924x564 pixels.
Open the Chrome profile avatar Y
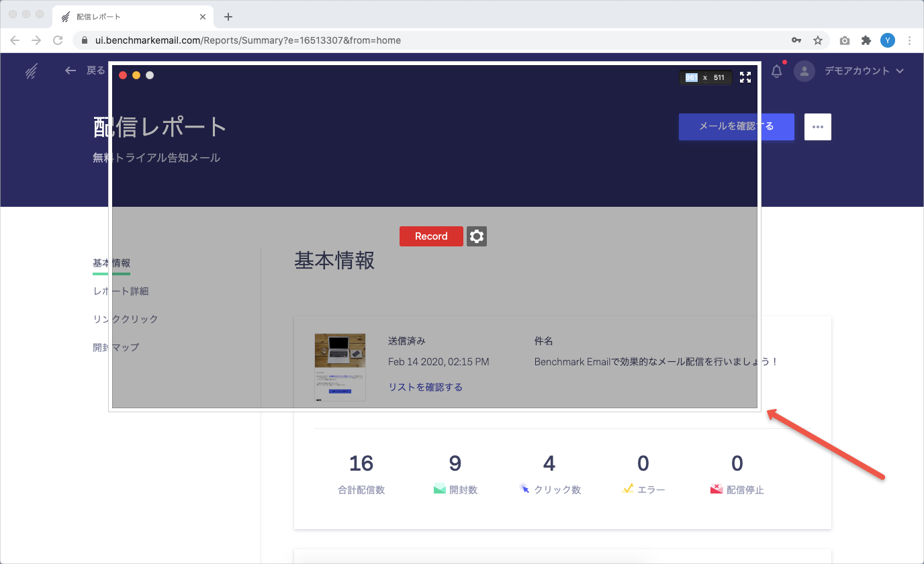tap(888, 40)
